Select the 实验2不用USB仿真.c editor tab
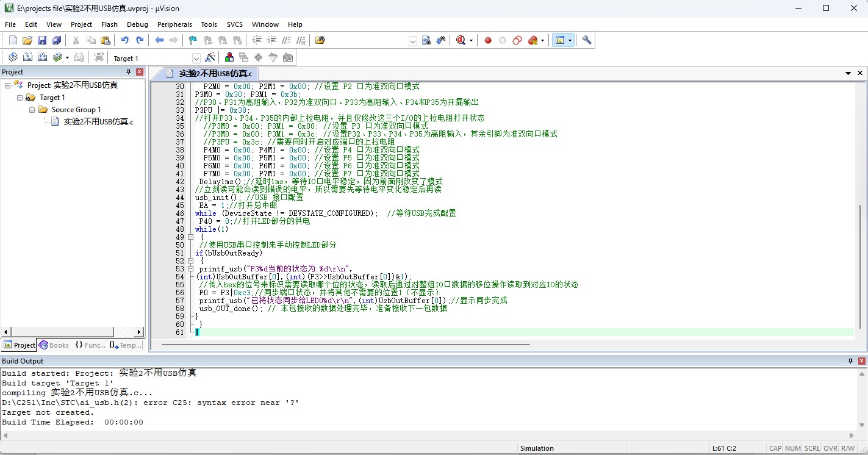868x455 pixels. (209, 73)
